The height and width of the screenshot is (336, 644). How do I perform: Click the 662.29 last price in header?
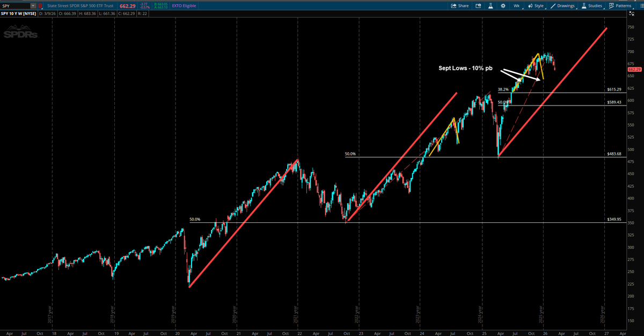tap(128, 6)
